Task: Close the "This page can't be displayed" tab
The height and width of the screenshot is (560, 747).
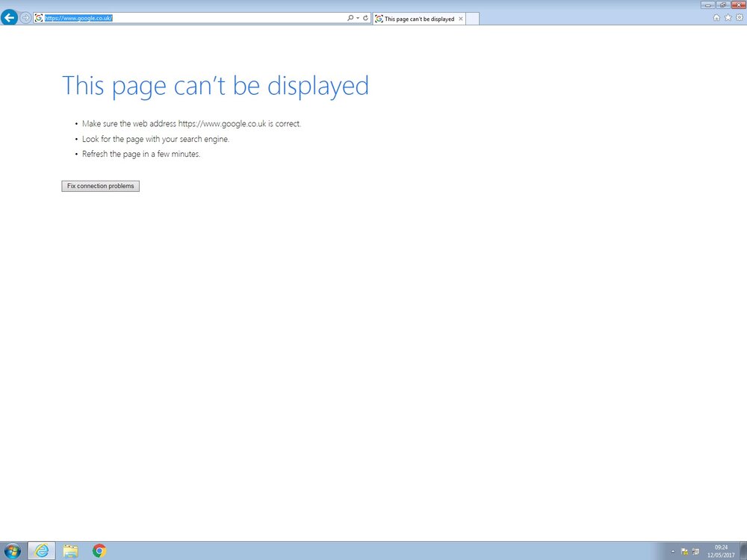Action: point(461,19)
